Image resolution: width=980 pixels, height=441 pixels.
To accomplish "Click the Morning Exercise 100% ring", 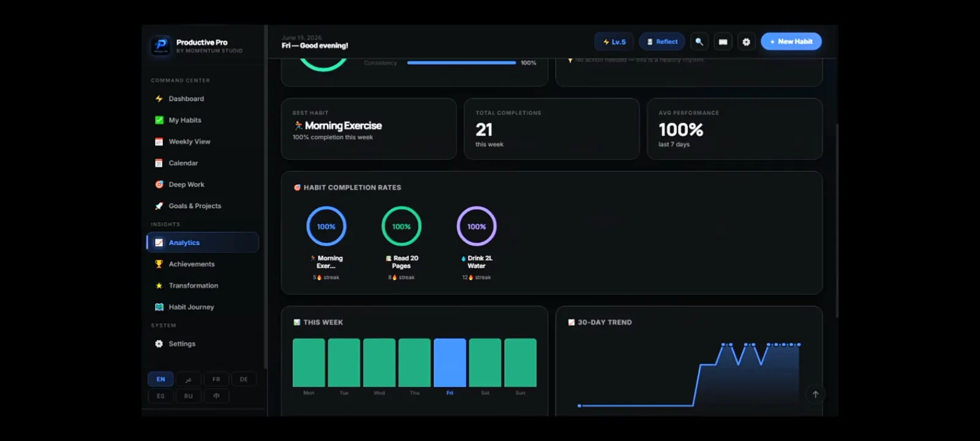I will click(x=326, y=227).
